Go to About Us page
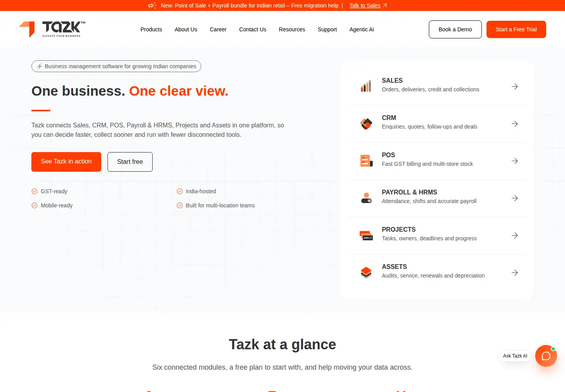This screenshot has height=392, width=565. (186, 29)
